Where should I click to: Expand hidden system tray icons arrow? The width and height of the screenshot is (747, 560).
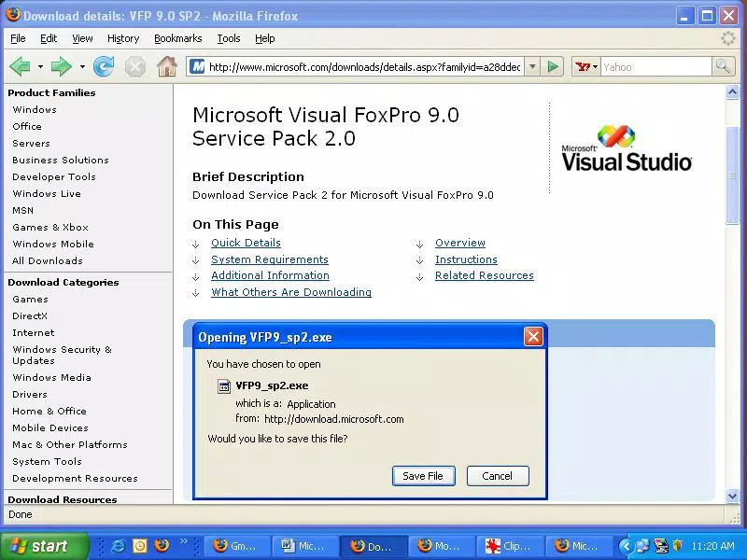click(627, 546)
